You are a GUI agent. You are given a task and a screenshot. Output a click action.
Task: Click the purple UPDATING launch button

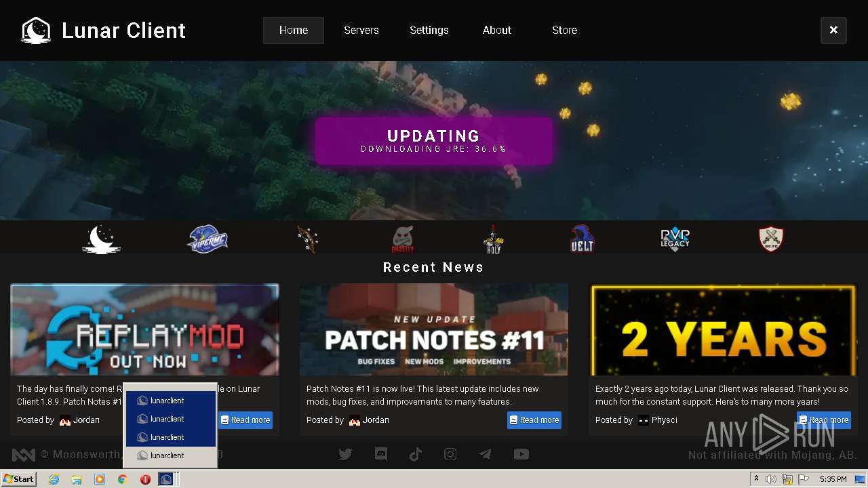coord(434,141)
